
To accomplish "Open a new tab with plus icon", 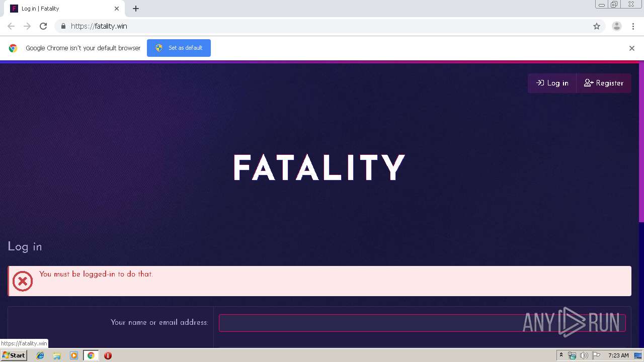I will pos(136,9).
